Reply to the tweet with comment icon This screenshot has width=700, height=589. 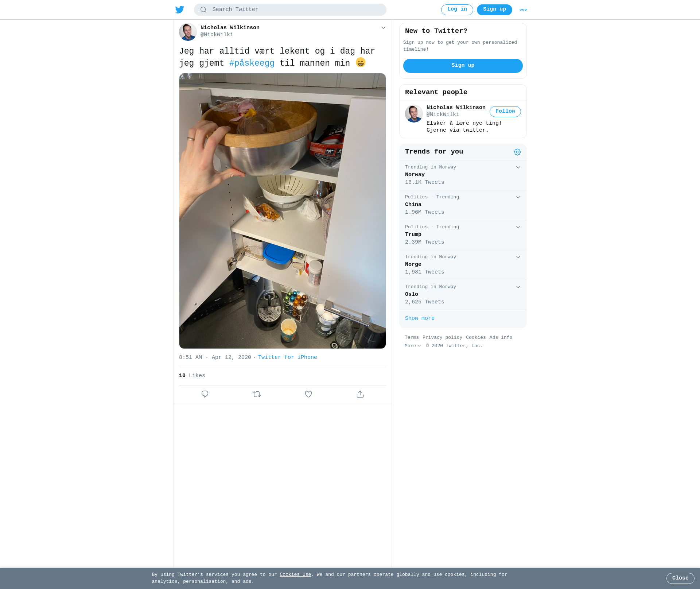205,394
